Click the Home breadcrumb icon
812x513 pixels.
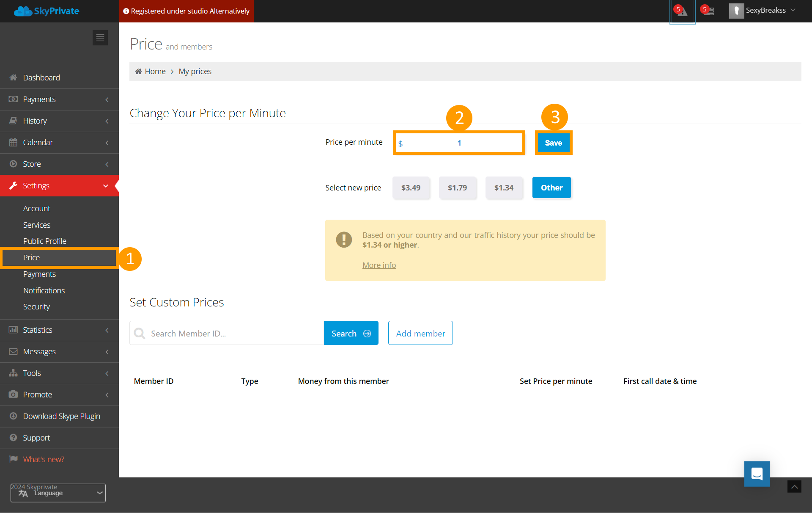click(x=138, y=72)
